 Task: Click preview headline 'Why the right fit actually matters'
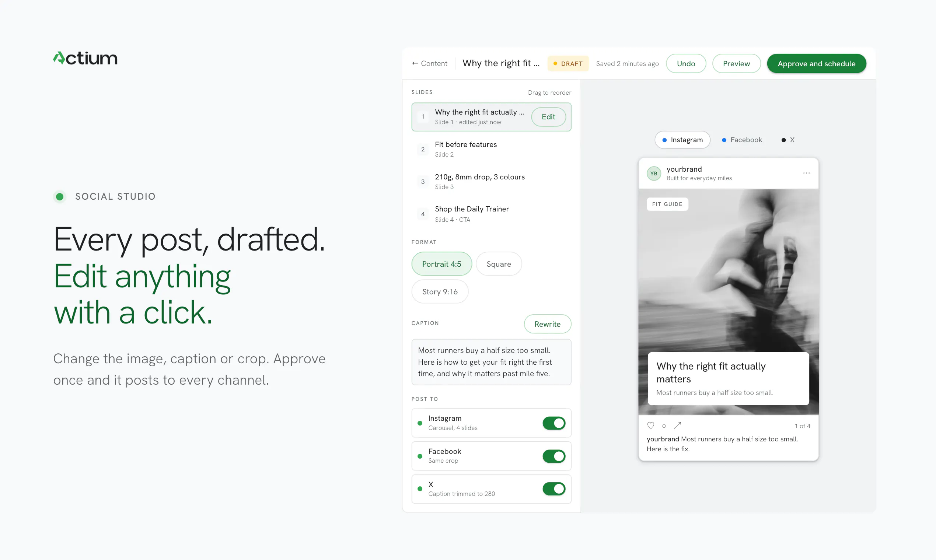click(x=711, y=372)
